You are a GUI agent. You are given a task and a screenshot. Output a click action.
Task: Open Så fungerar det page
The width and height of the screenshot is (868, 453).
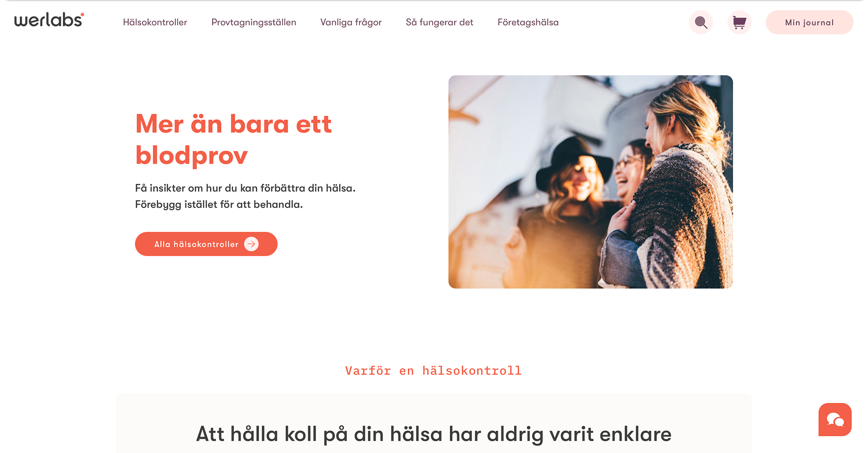439,23
